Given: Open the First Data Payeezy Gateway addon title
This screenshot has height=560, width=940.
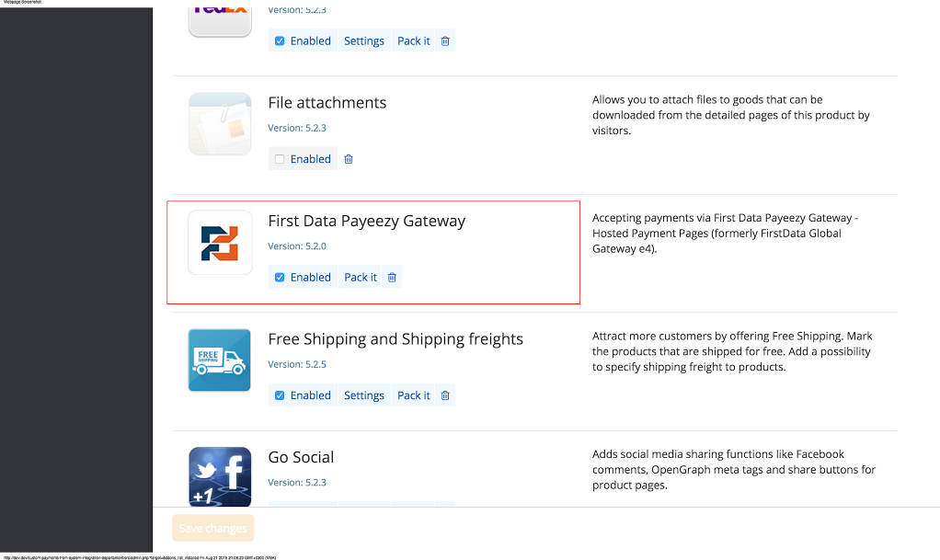Looking at the screenshot, I should tap(366, 221).
